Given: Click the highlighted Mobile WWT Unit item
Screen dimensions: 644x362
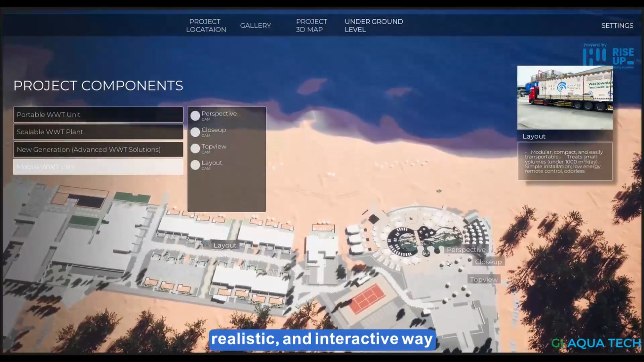Looking at the screenshot, I should click(98, 167).
